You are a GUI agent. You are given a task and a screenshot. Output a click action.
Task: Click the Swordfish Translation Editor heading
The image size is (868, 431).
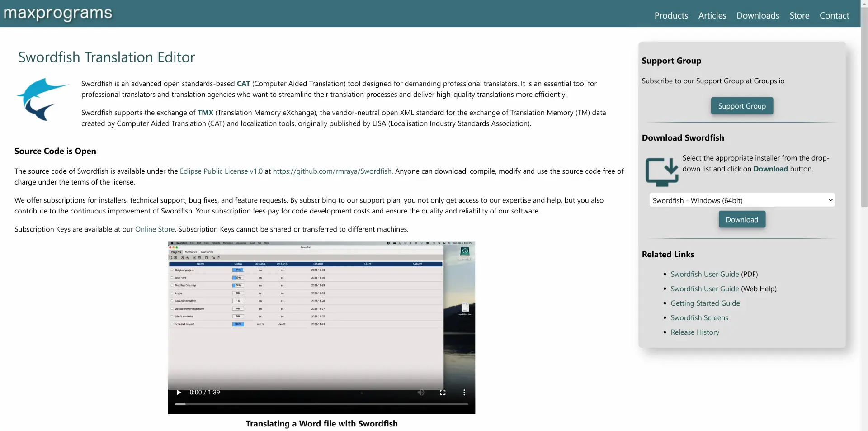[107, 57]
